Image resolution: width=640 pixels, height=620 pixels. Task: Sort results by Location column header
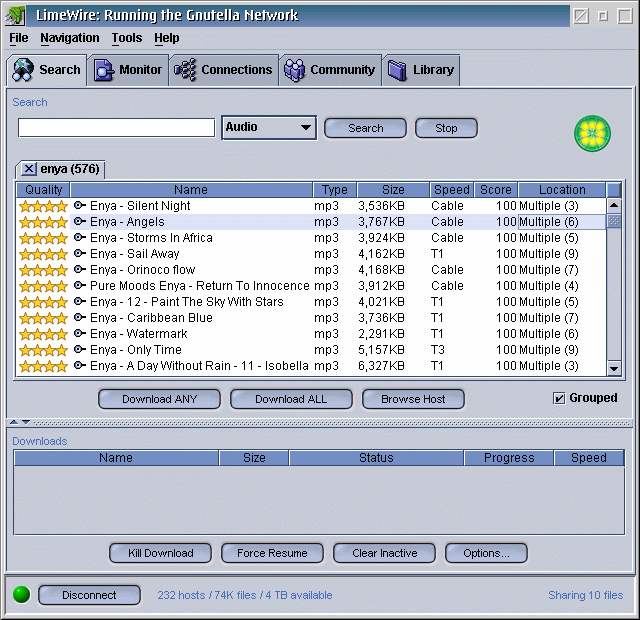[562, 190]
